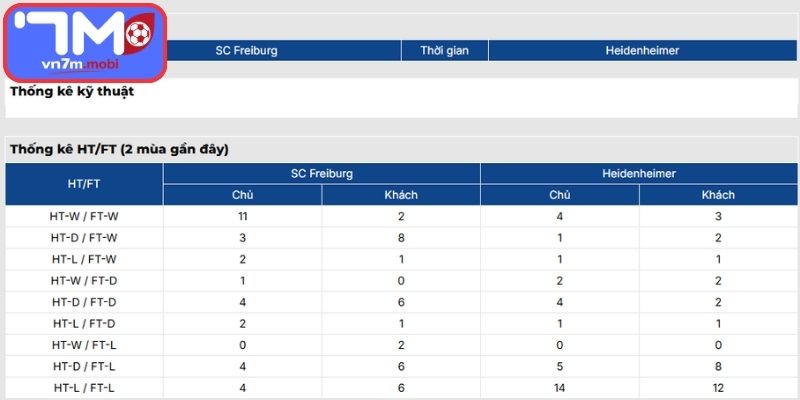
Task: Click the Khách subheader under SC Freiburg
Action: pyautogui.click(x=401, y=195)
